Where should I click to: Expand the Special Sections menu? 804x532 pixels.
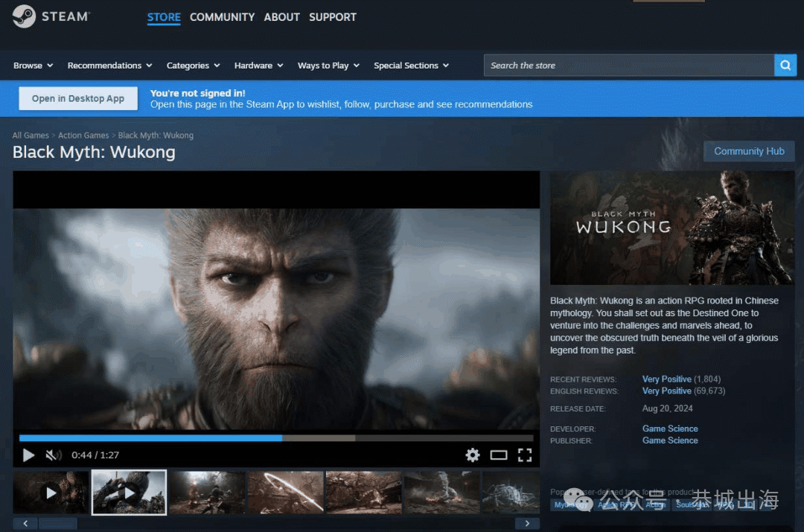411,65
